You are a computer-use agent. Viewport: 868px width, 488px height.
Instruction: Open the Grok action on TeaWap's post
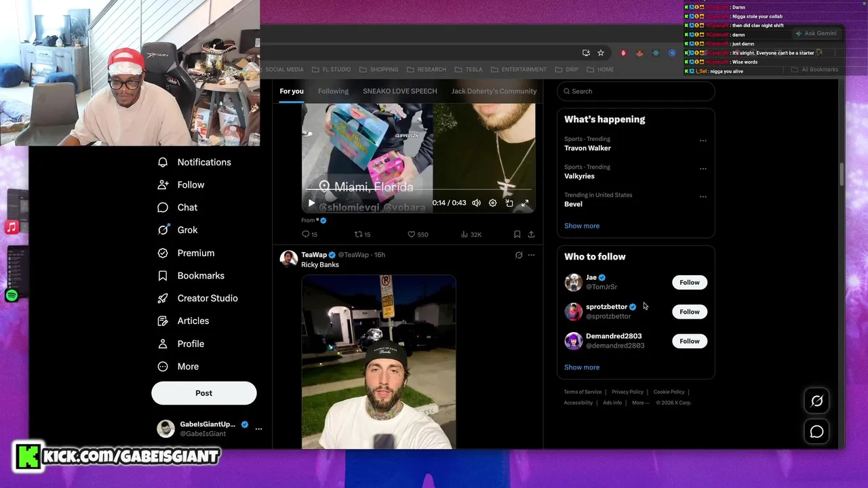519,255
